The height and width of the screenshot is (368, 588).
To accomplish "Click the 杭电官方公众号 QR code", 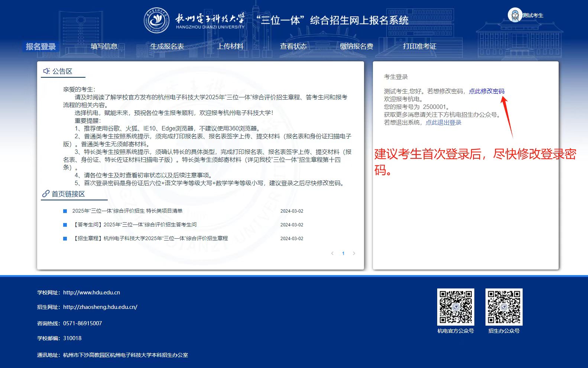I will pyautogui.click(x=455, y=307).
